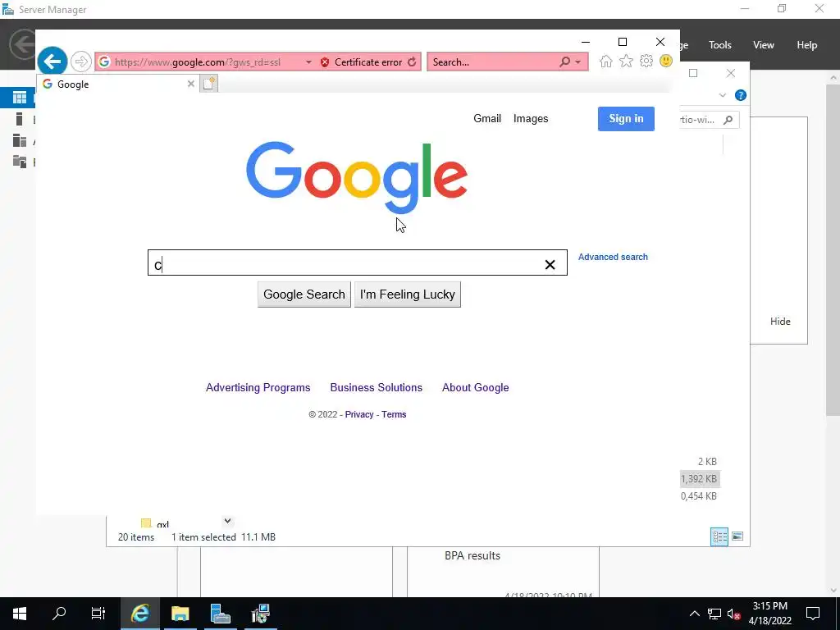
Task: Click the network tray icon
Action: (714, 614)
